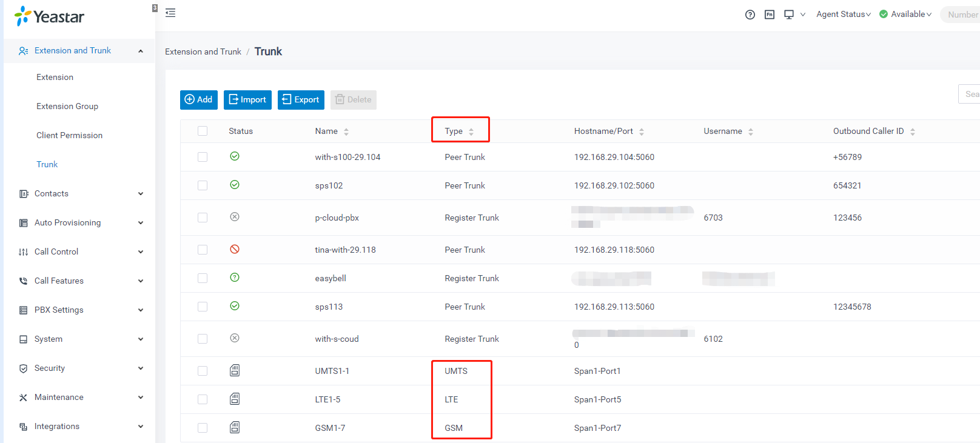
Task: Select checkbox for with-s-coud row
Action: click(x=203, y=339)
